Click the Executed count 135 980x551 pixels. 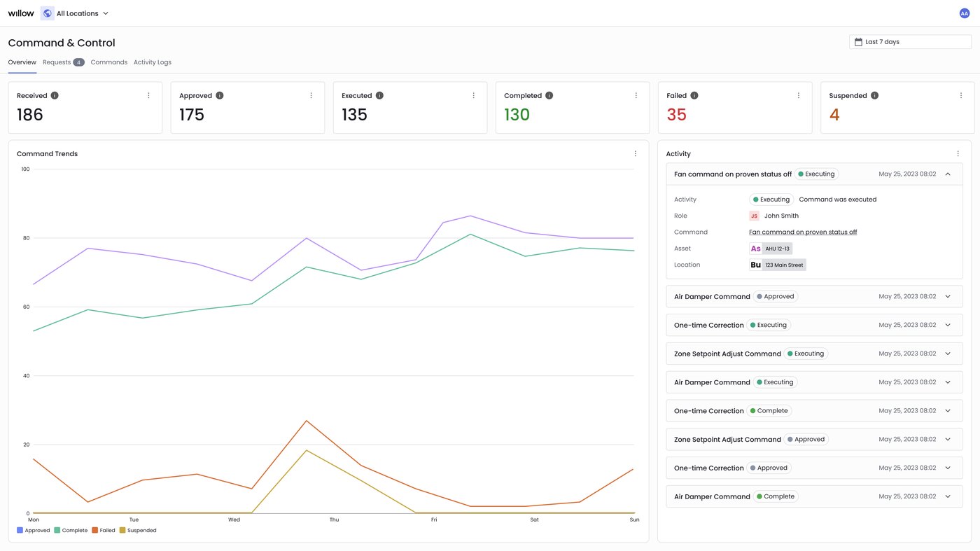(x=354, y=115)
